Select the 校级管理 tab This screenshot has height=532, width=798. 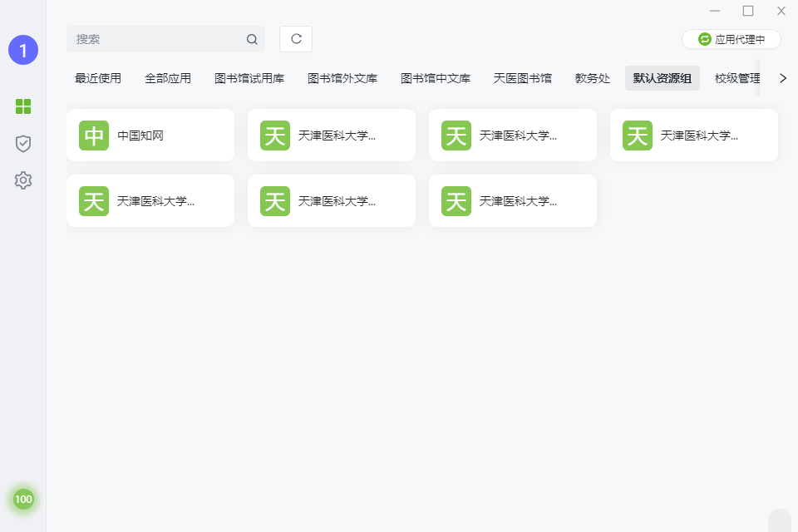tap(737, 78)
